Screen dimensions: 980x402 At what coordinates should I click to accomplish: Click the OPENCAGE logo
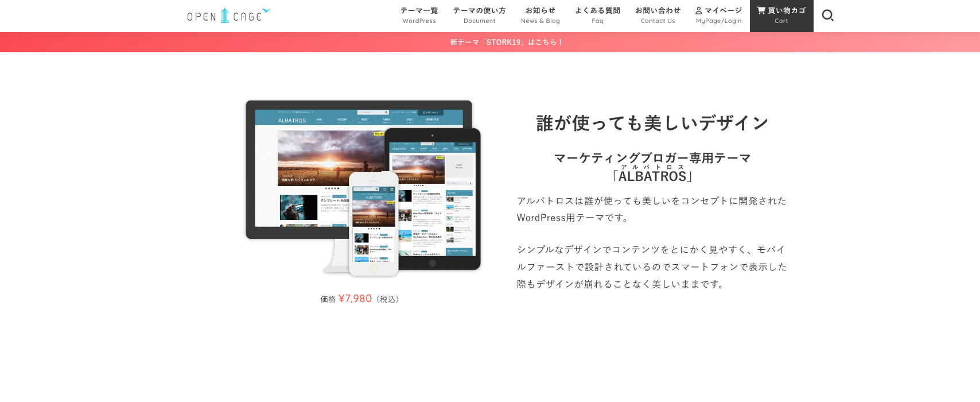(228, 16)
